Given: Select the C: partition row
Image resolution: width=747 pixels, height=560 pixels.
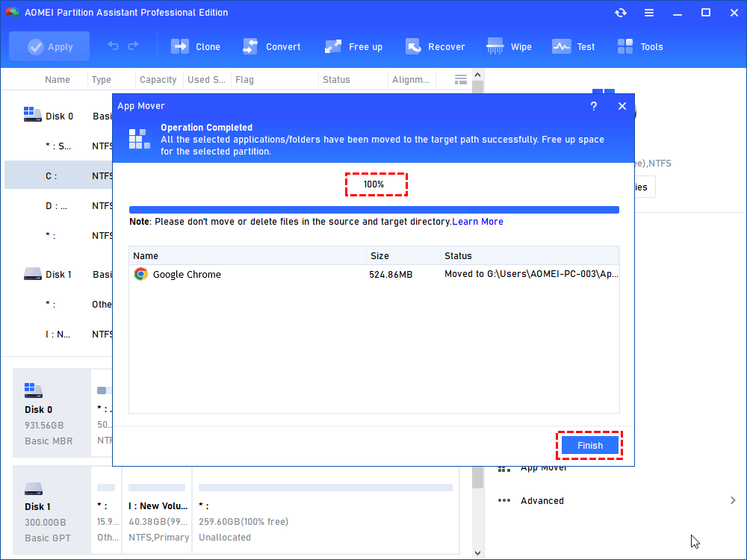Looking at the screenshot, I should (x=58, y=175).
